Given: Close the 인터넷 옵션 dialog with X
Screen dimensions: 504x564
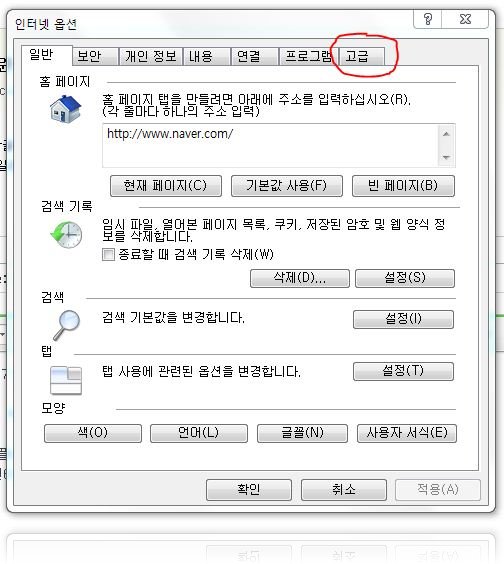Looking at the screenshot, I should (465, 19).
